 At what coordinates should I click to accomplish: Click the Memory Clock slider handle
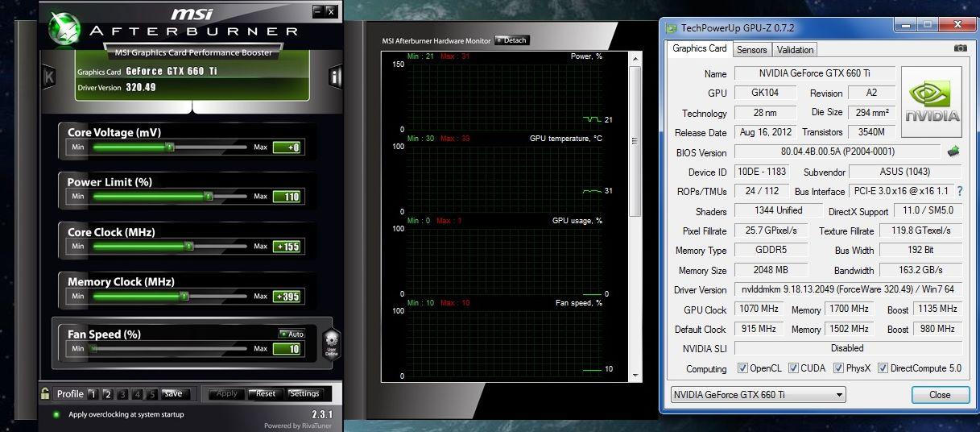[x=184, y=297]
